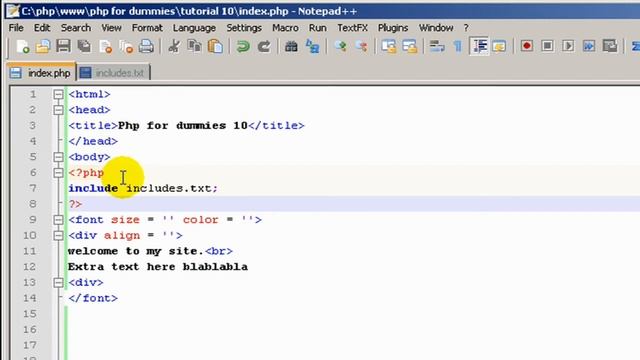Switch to the includes.txt tab
640x360 pixels.
click(113, 73)
